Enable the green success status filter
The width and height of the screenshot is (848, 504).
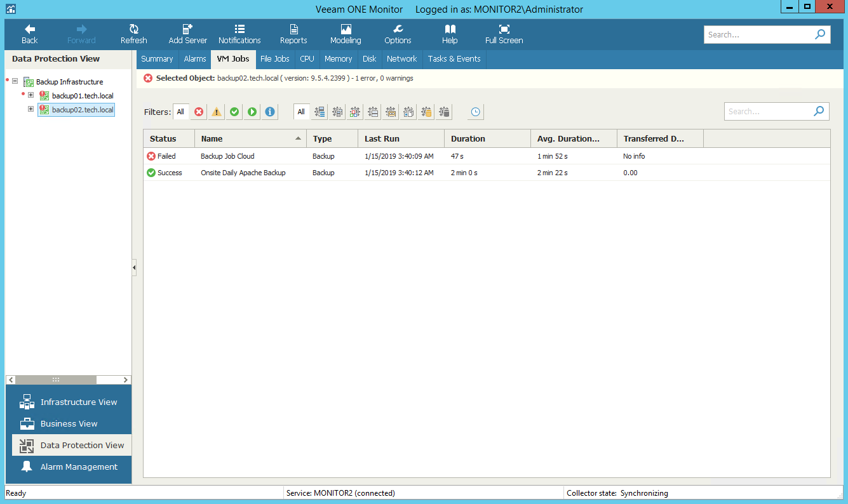pyautogui.click(x=234, y=112)
